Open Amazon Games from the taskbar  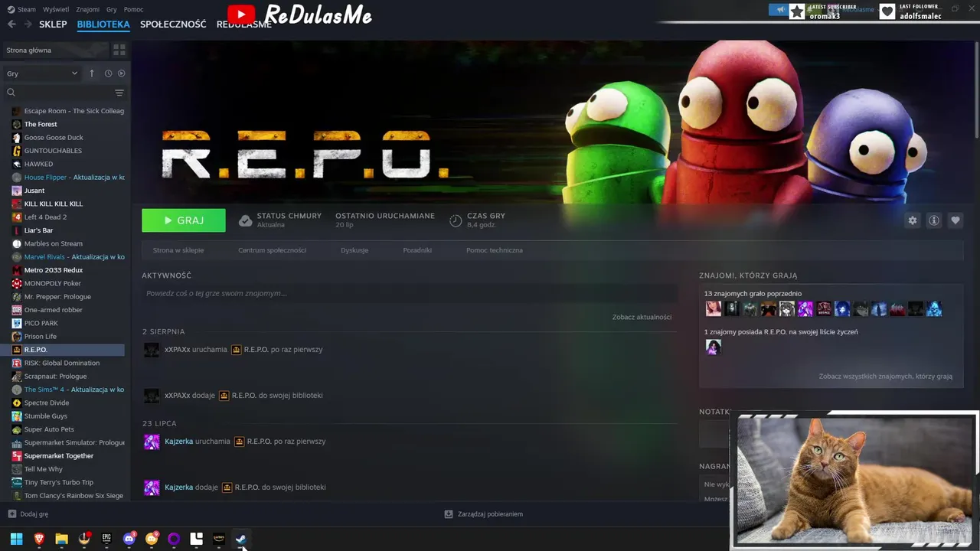coord(219,539)
